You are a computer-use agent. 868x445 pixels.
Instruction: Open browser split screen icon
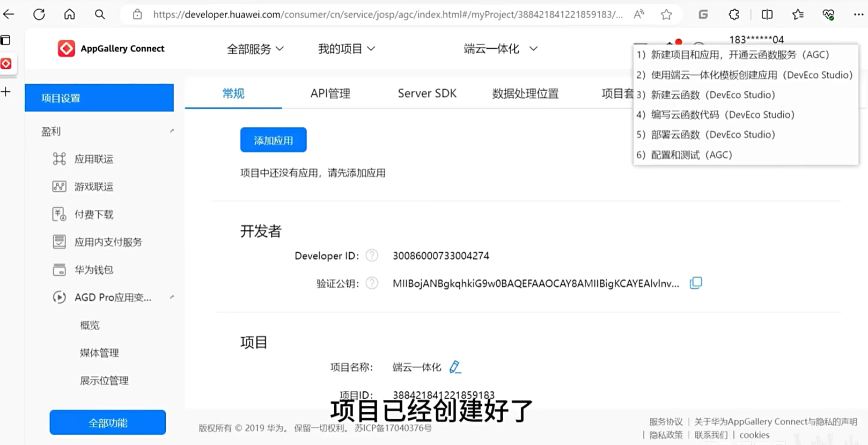(x=767, y=14)
